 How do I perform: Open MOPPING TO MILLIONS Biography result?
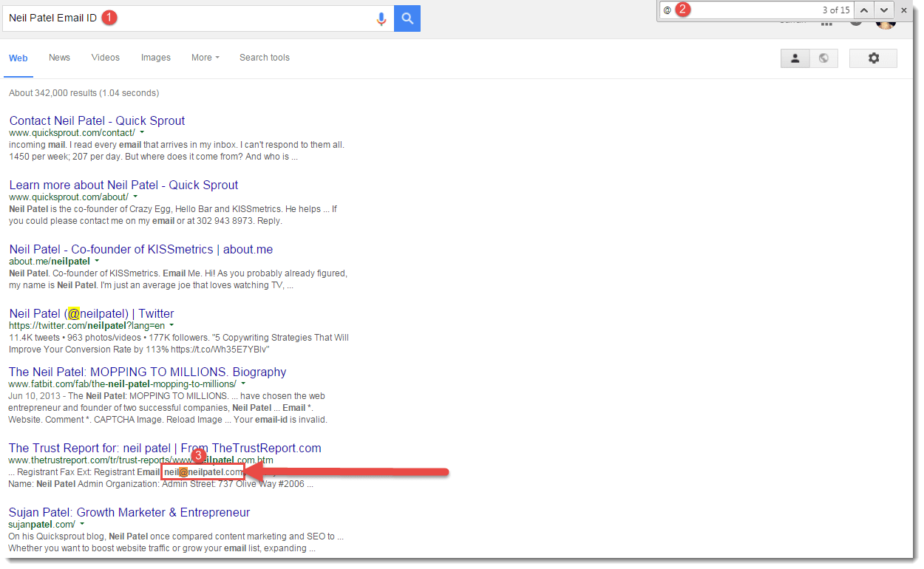point(147,372)
